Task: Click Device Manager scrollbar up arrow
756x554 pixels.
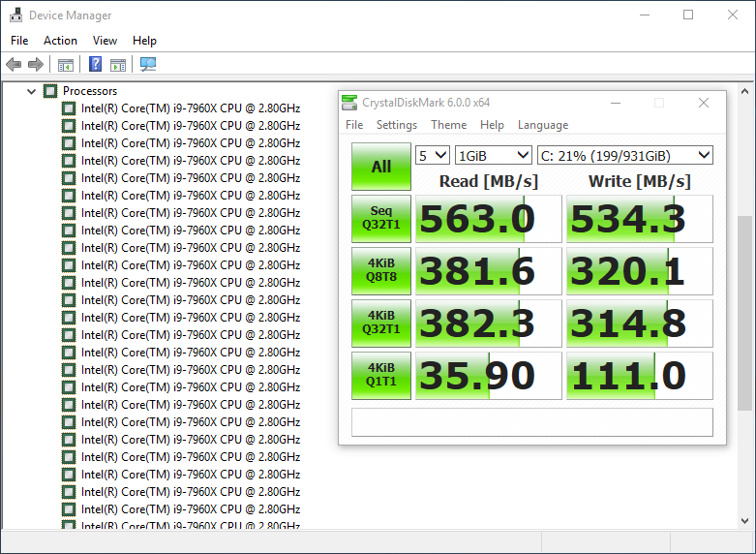Action: [744, 91]
